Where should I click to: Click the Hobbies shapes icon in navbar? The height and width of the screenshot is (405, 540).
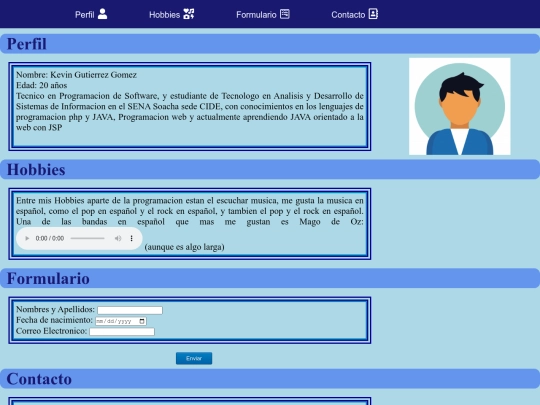click(x=189, y=14)
